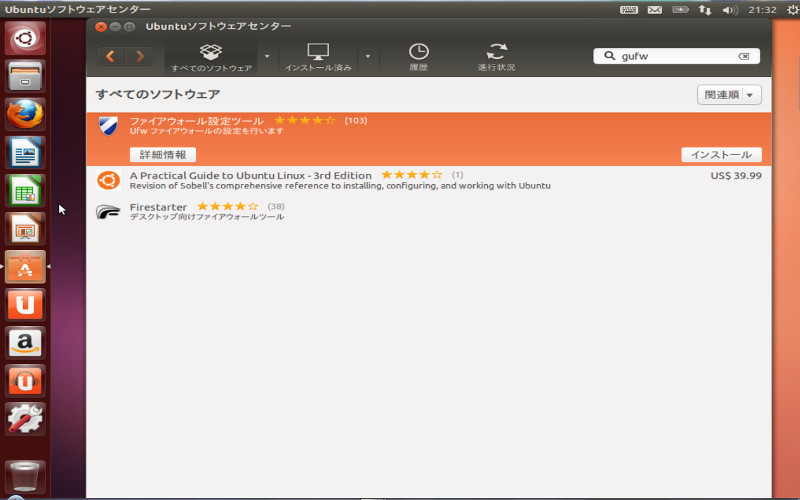Viewport: 800px width, 500px height.
Task: Launch Firefox from the launcher
Action: pos(25,114)
